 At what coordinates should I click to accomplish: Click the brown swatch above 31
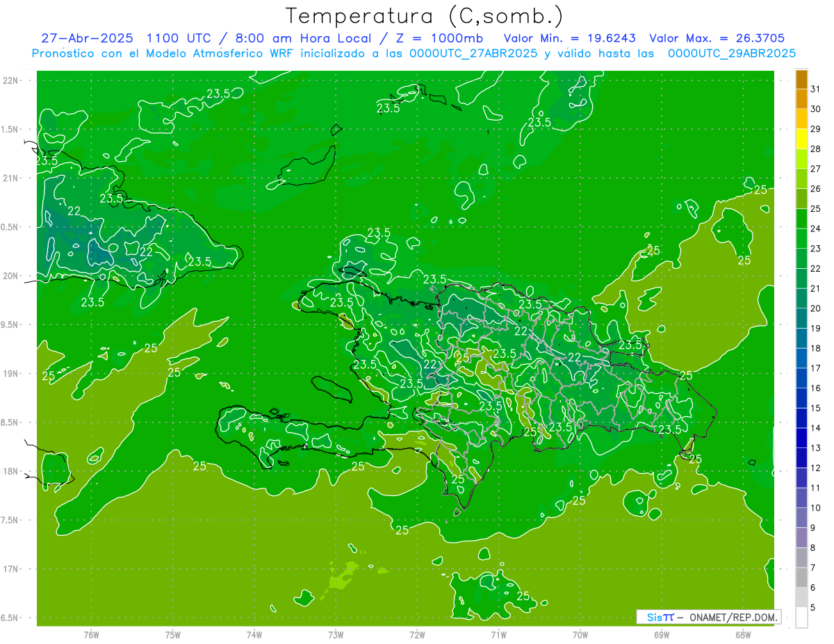[801, 79]
